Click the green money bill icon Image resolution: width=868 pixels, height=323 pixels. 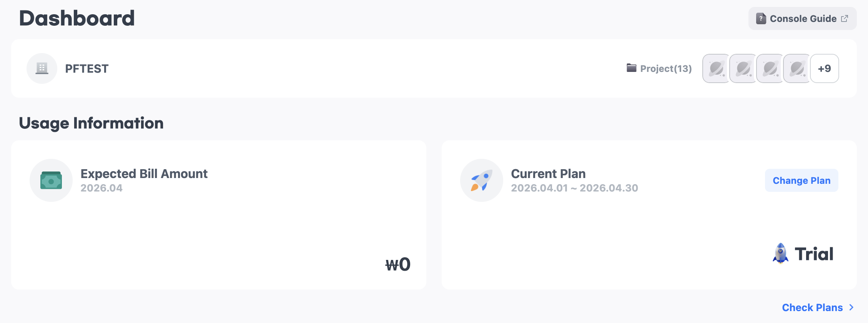coord(51,180)
